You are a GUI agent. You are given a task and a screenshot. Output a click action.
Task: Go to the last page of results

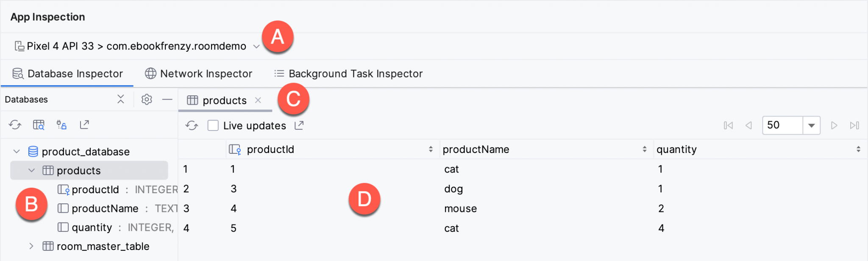coord(855,125)
